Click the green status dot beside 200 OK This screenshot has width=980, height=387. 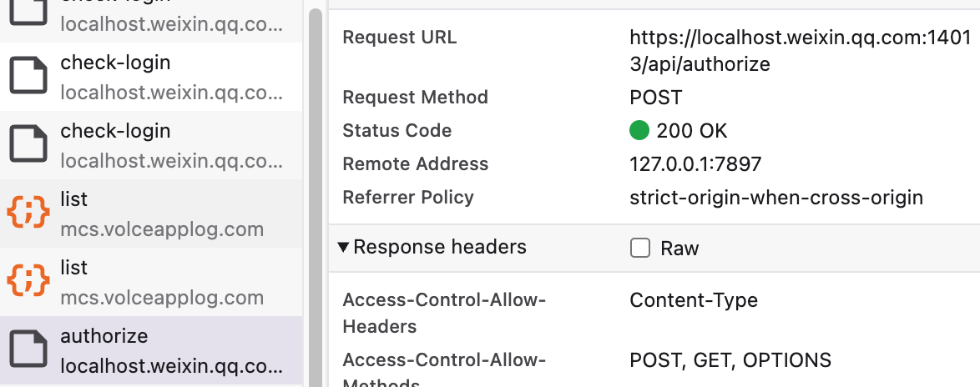[x=639, y=131]
